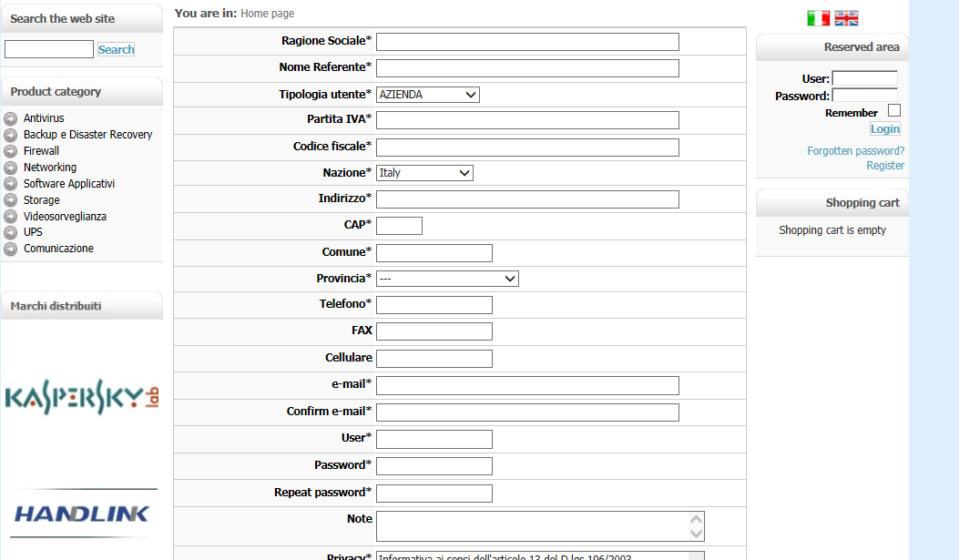Click the CAP postal code field
Viewport: 959px width, 560px height.
(399, 226)
